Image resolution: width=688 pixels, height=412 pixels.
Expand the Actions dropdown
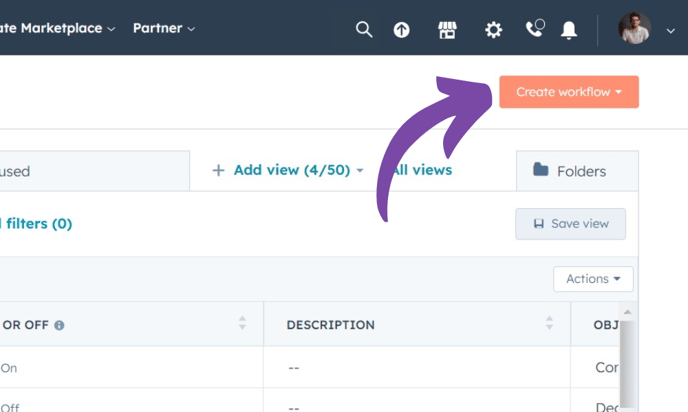(593, 279)
